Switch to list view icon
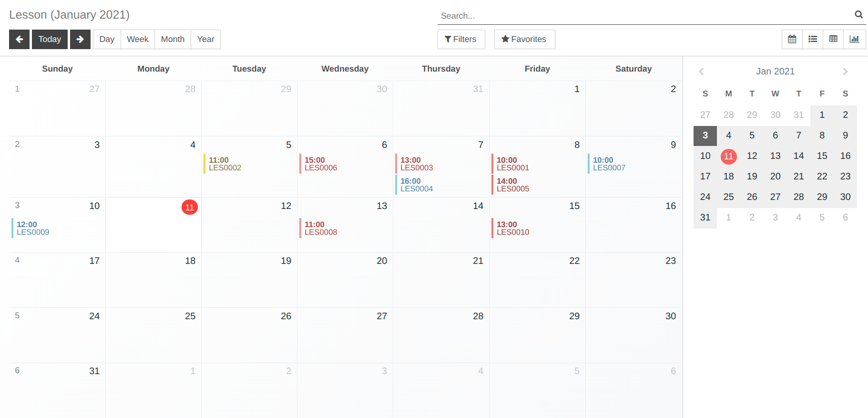This screenshot has height=418, width=868. click(813, 39)
